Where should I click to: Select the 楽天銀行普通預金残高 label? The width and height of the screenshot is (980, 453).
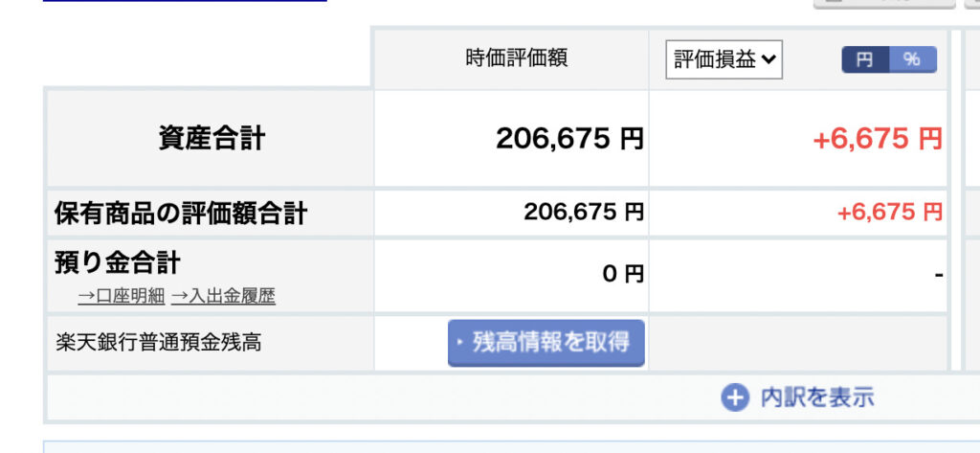[x=158, y=343]
